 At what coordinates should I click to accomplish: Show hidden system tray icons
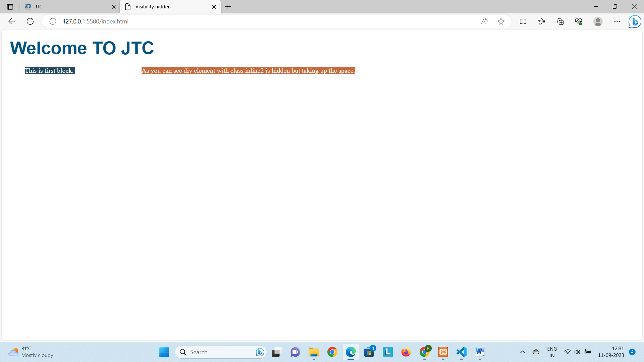click(x=522, y=352)
